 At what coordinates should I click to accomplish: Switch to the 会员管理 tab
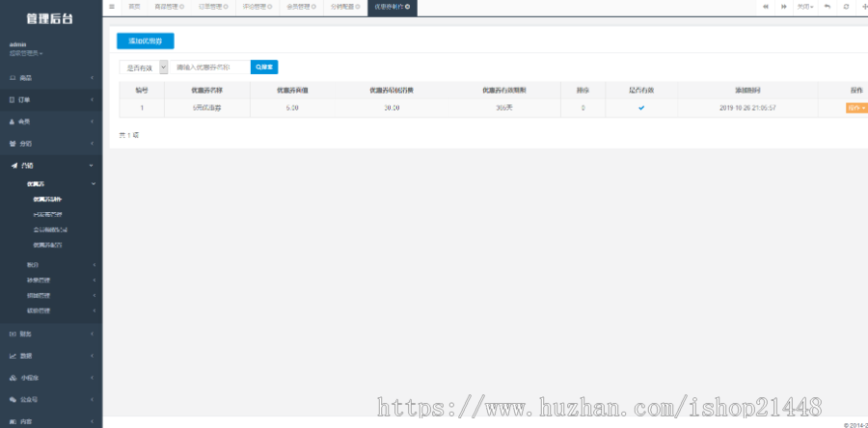pos(297,7)
